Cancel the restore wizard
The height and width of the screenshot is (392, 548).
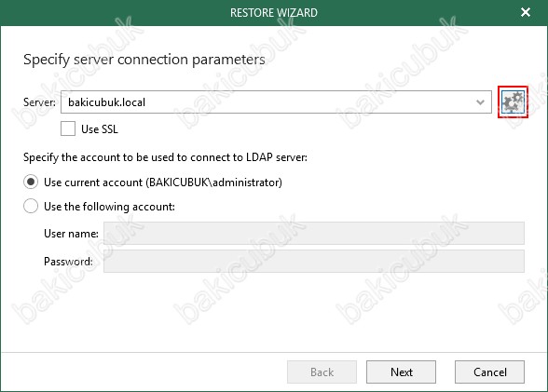489,372
